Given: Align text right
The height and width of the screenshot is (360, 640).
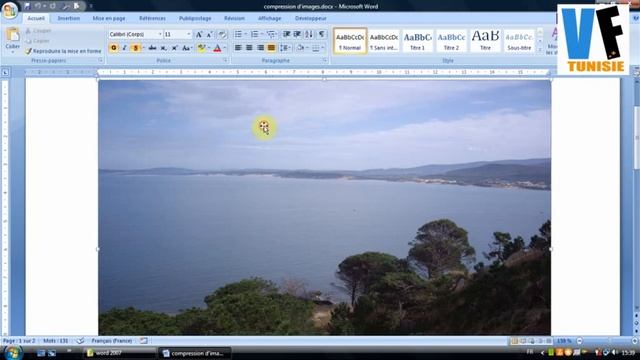Looking at the screenshot, I should [x=260, y=48].
